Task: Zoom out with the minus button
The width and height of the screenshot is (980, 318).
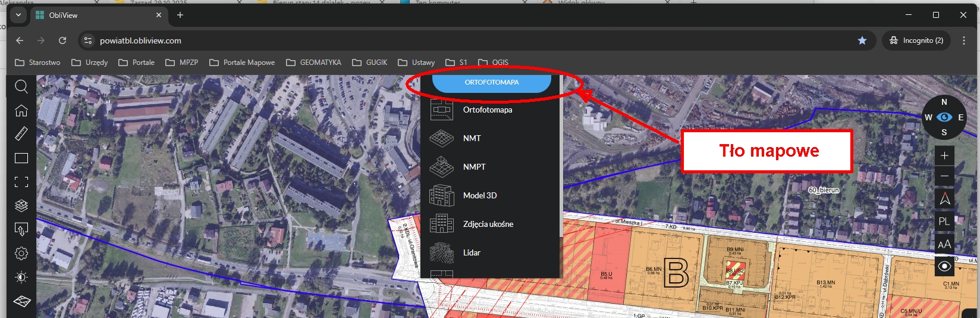Action: click(x=944, y=176)
